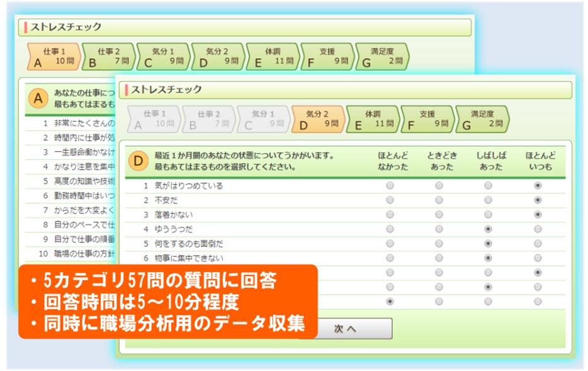
Task: Open the 仕事2 tab B in the back window
Action: pyautogui.click(x=109, y=57)
